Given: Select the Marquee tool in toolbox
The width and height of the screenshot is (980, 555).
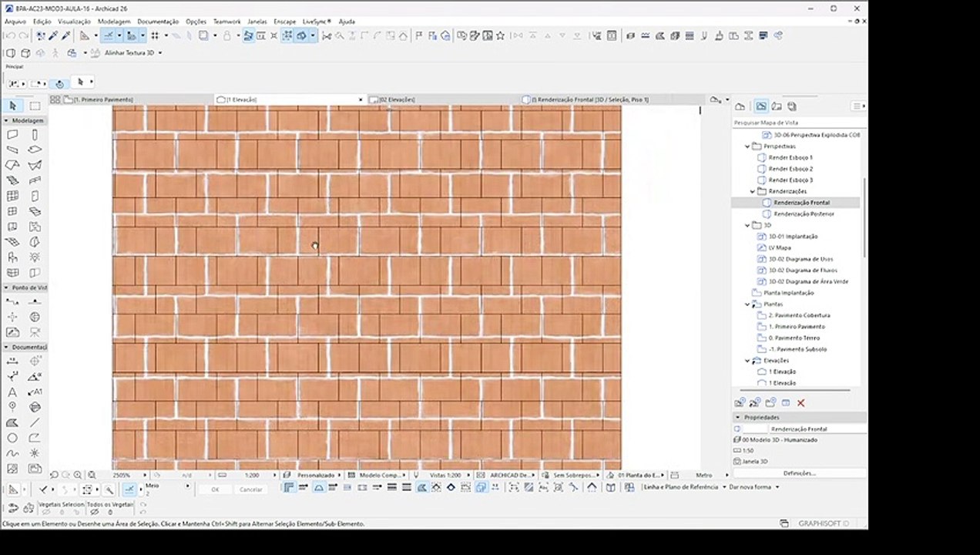Looking at the screenshot, I should (x=35, y=106).
